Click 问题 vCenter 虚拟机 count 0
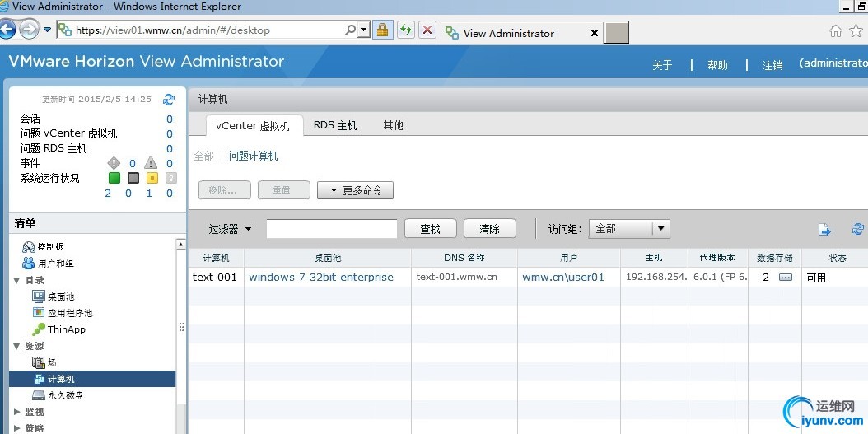The height and width of the screenshot is (434, 868). pos(170,134)
